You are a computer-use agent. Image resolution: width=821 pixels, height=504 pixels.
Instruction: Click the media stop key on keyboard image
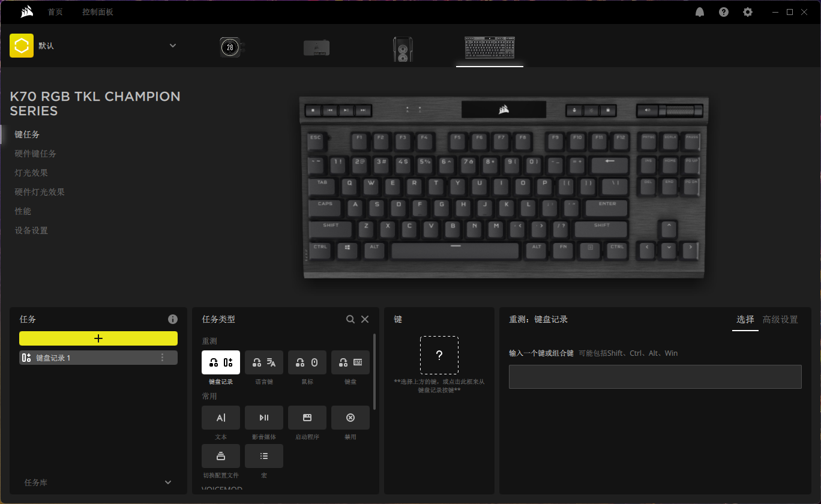[313, 110]
